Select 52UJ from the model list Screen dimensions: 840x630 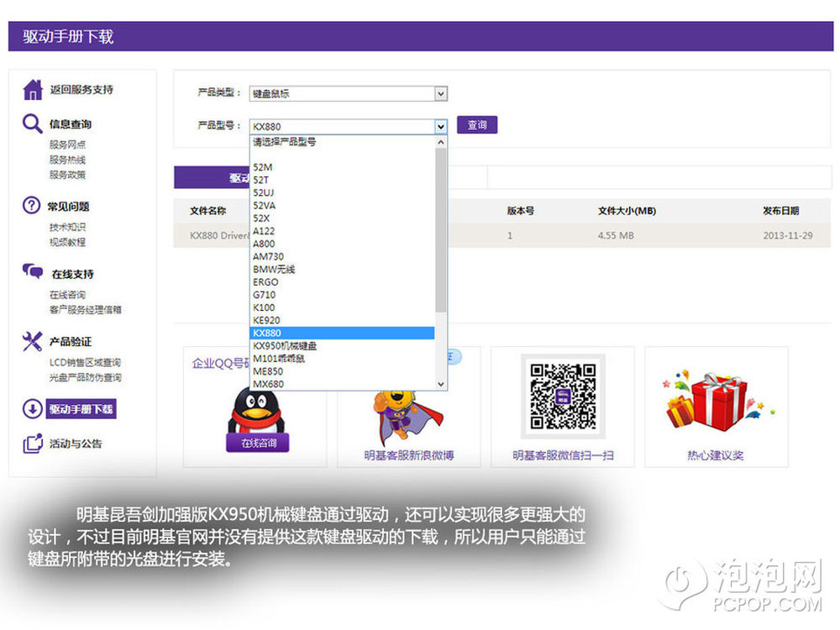click(343, 193)
